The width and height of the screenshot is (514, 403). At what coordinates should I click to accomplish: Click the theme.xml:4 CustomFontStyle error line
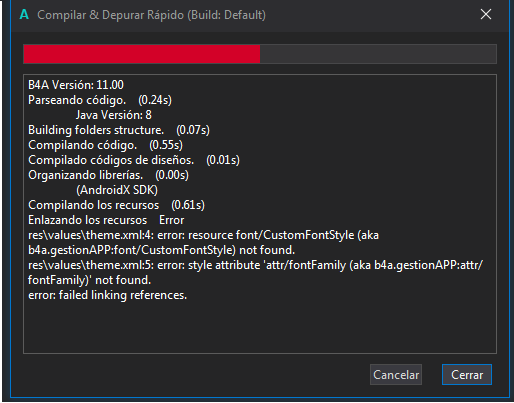tap(203, 243)
